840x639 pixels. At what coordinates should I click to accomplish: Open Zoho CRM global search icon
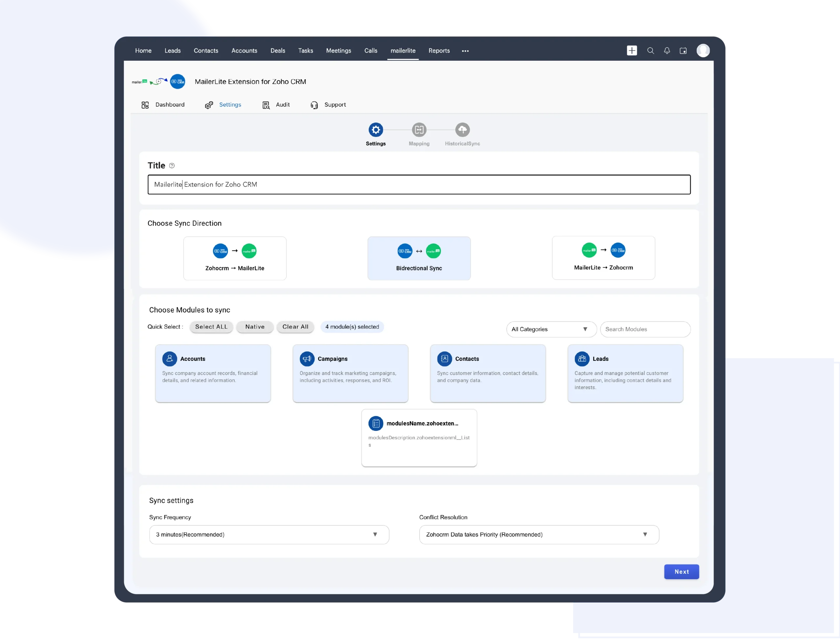coord(651,51)
